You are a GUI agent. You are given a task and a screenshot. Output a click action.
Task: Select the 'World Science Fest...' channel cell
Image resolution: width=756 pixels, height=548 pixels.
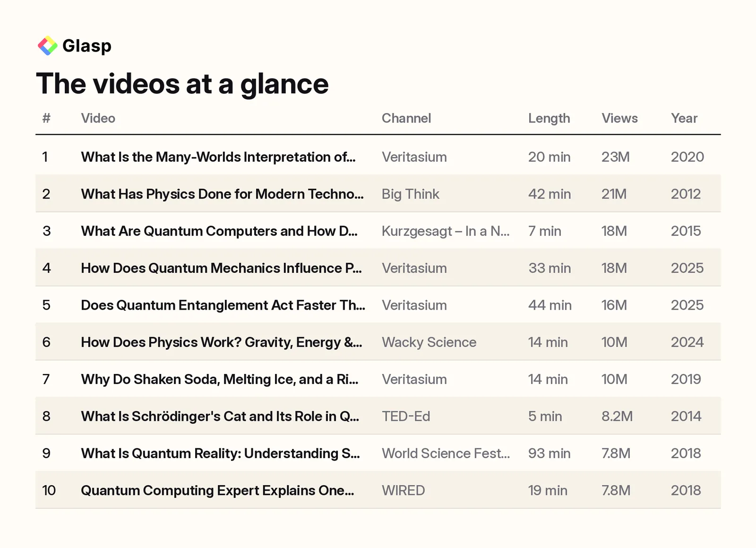(446, 453)
